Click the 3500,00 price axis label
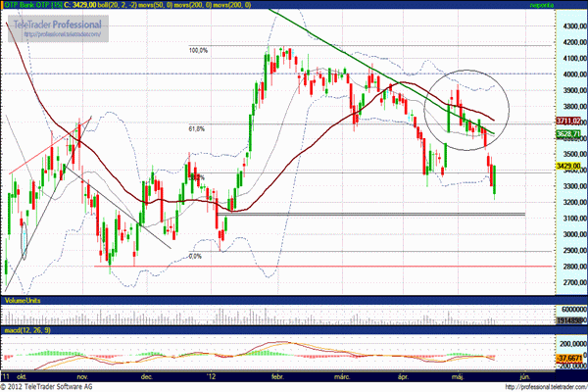The height and width of the screenshot is (392, 588). point(574,154)
